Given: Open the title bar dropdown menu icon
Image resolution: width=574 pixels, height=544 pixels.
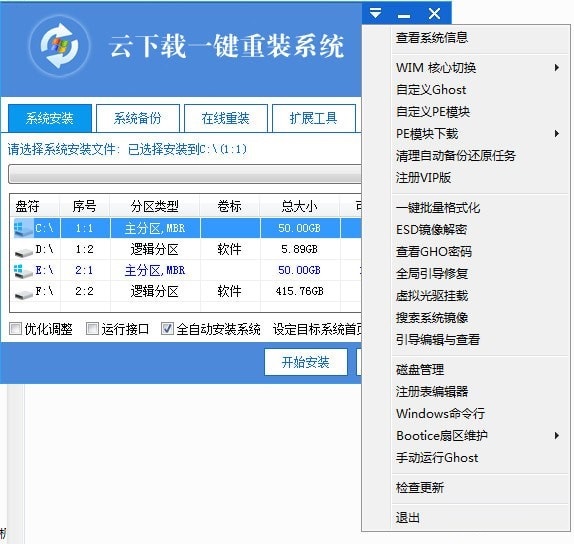Looking at the screenshot, I should coord(375,14).
